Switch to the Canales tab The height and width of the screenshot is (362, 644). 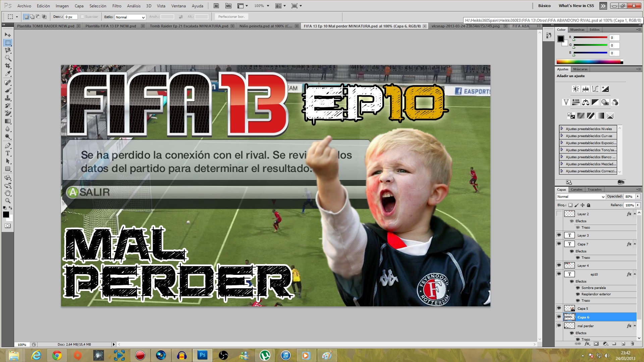pyautogui.click(x=577, y=189)
